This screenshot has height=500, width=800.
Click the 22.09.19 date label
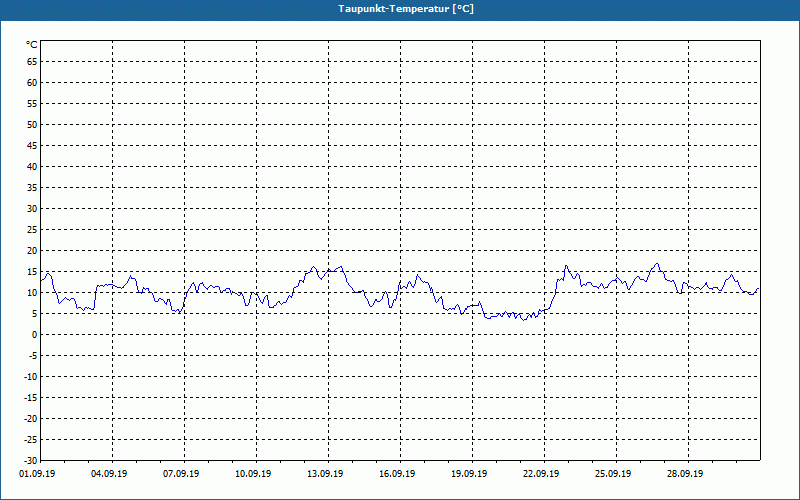(x=541, y=473)
